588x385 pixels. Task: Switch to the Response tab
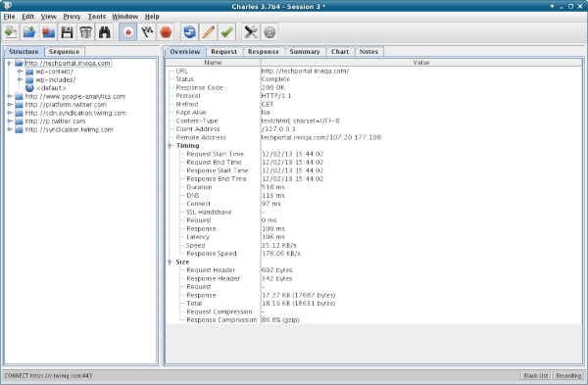[264, 52]
